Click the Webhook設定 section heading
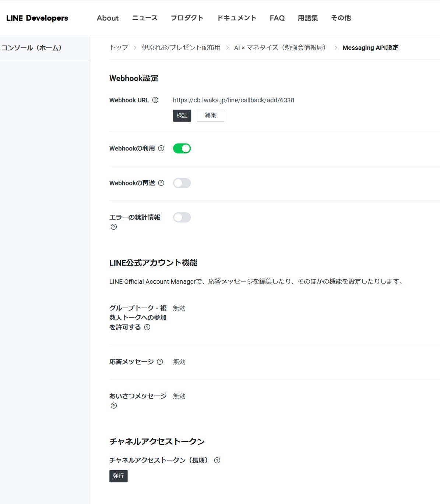 click(134, 78)
